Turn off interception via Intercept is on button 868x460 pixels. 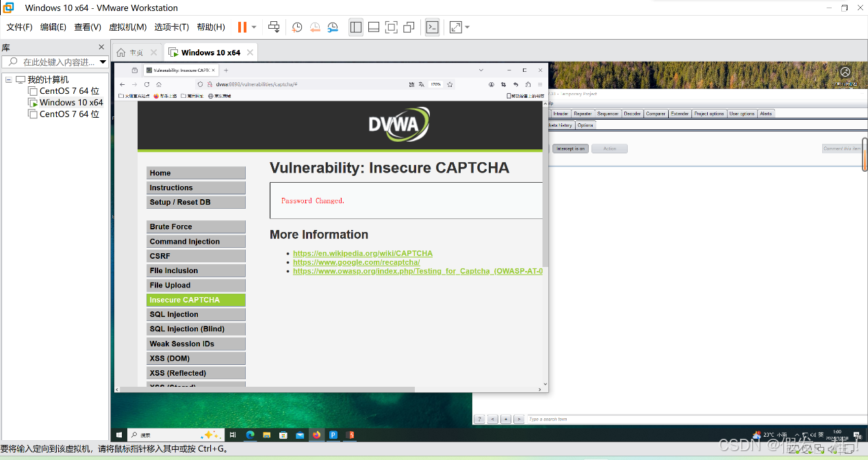tap(570, 149)
